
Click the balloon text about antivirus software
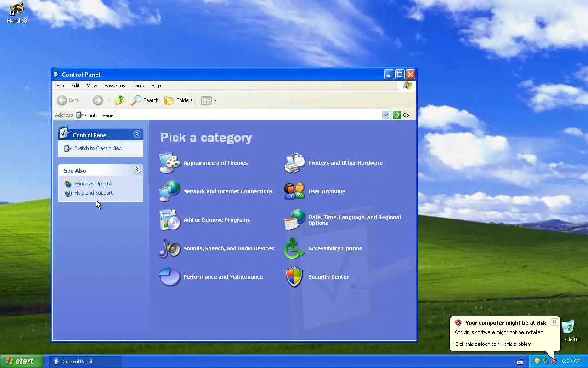[x=499, y=332]
